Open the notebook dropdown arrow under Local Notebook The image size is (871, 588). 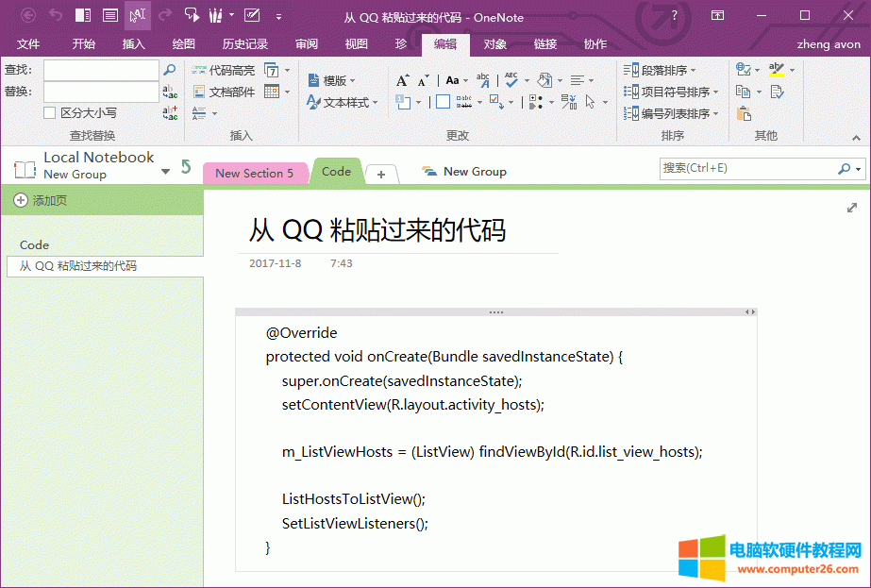tap(165, 173)
